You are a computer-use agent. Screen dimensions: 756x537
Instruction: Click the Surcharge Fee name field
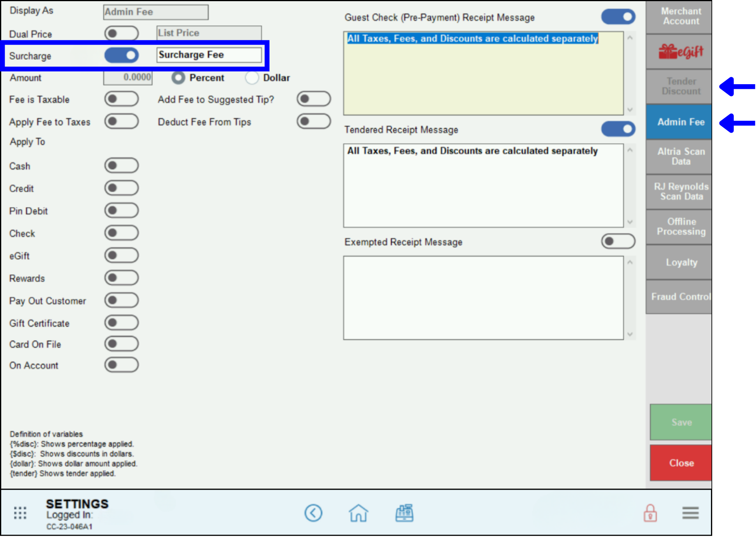click(209, 55)
